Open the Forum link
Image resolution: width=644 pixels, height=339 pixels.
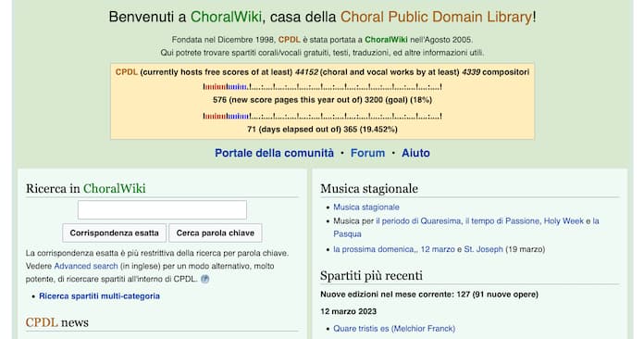click(367, 153)
